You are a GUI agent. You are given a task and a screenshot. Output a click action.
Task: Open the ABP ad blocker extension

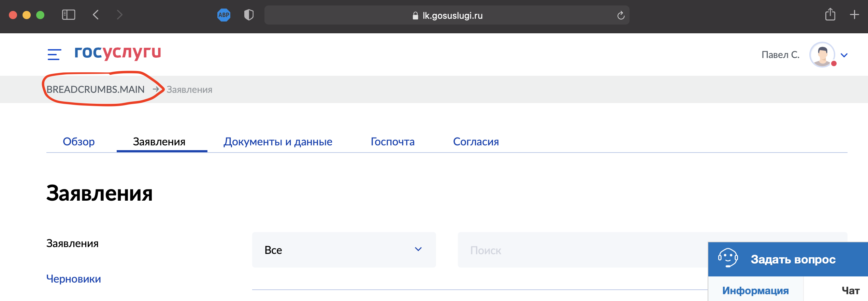224,15
